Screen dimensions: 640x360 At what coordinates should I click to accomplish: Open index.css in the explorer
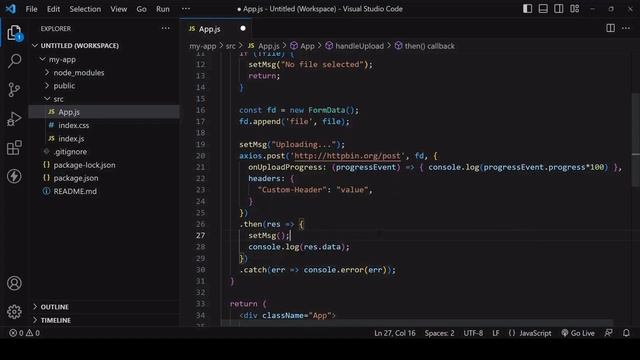(73, 125)
